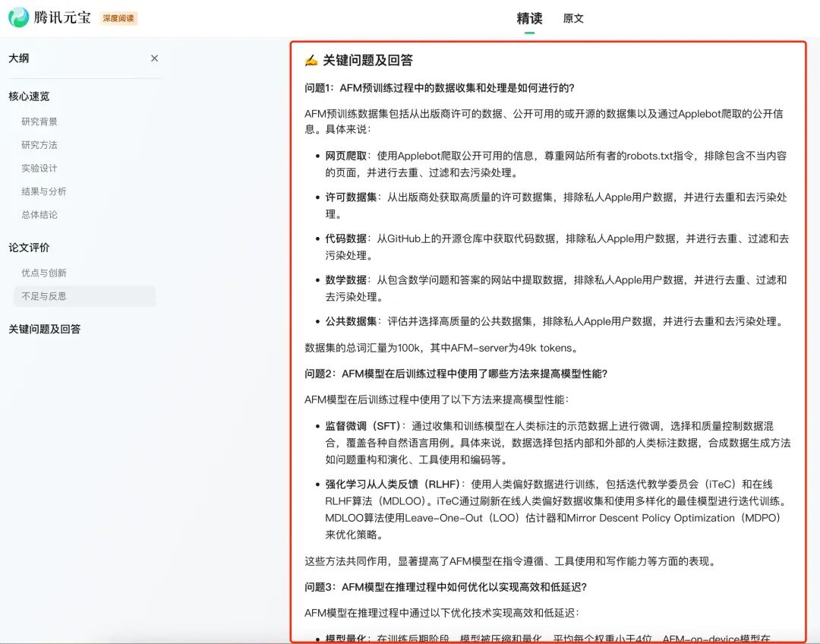Click the 许可数据集 bullet label

pyautogui.click(x=351, y=197)
